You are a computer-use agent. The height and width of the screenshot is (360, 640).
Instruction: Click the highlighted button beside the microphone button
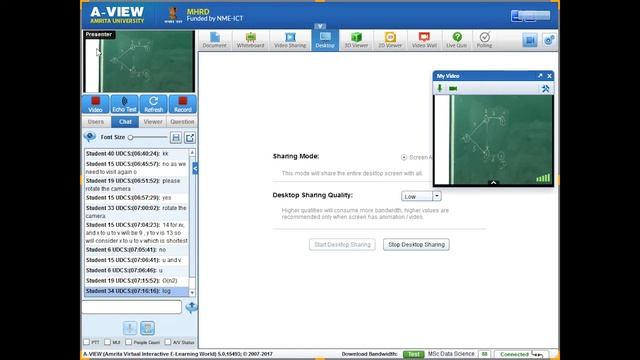(147, 328)
